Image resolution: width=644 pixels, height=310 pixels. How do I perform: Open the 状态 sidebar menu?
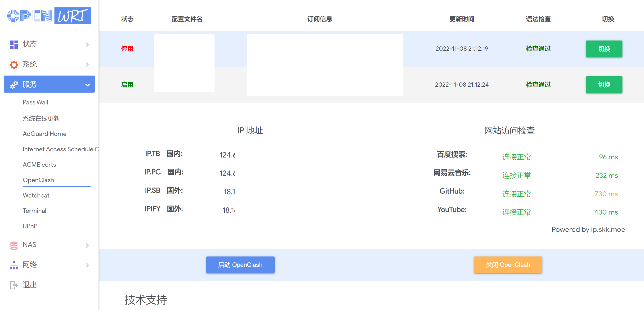pos(49,44)
